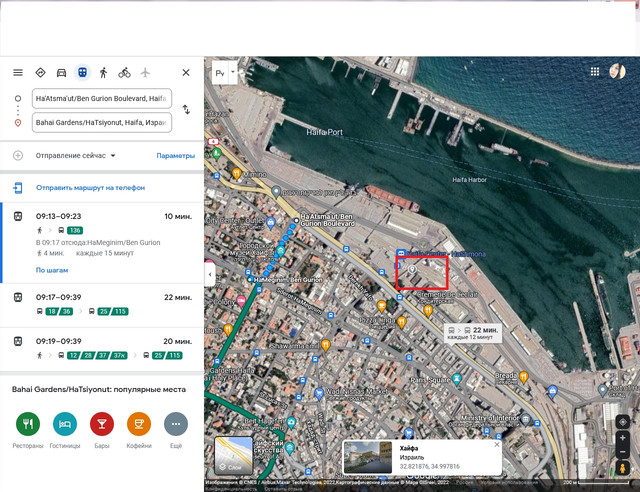The height and width of the screenshot is (492, 640).
Task: Select flights travel mode
Action: pos(145,73)
